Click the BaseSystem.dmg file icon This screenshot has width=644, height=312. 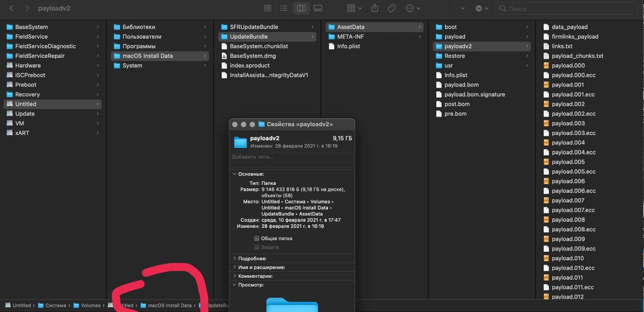tap(224, 56)
